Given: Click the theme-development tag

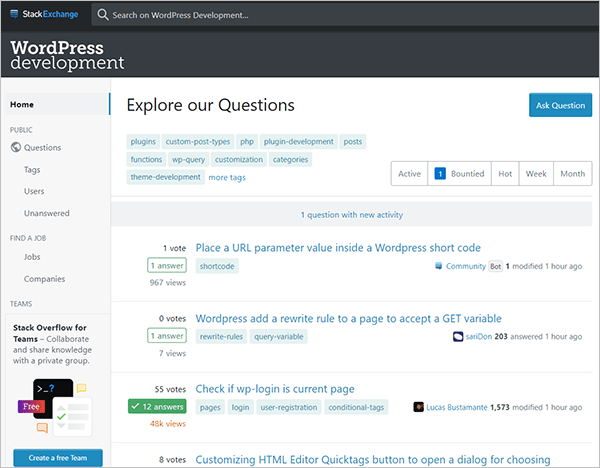Looking at the screenshot, I should pos(165,177).
